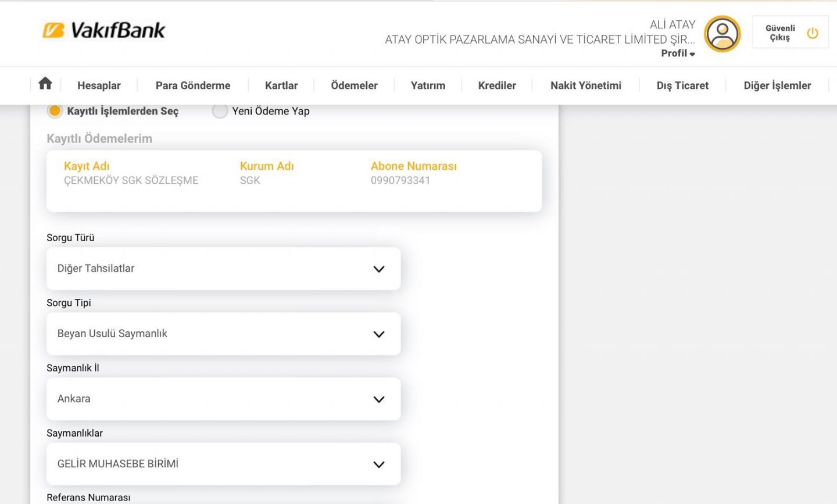Open the Saymanlık İl dropdown showing Ankara
The height and width of the screenshot is (504, 837).
pos(223,399)
